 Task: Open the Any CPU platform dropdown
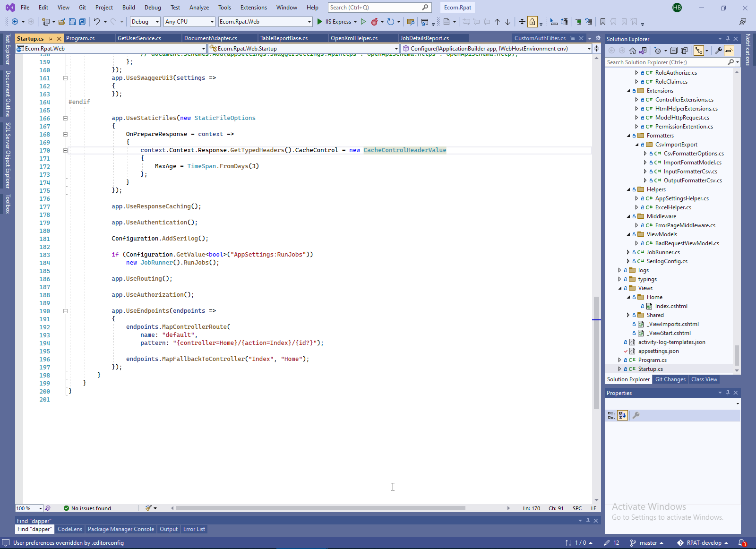[189, 22]
